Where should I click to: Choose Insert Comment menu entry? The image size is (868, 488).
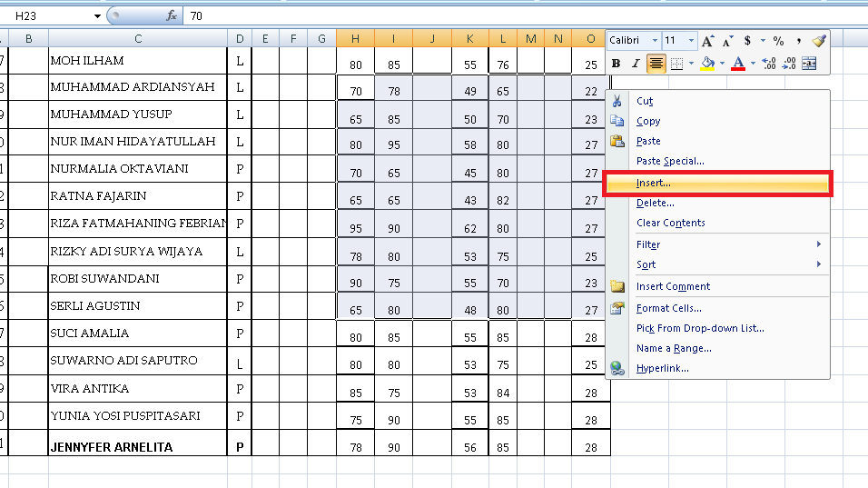718,286
